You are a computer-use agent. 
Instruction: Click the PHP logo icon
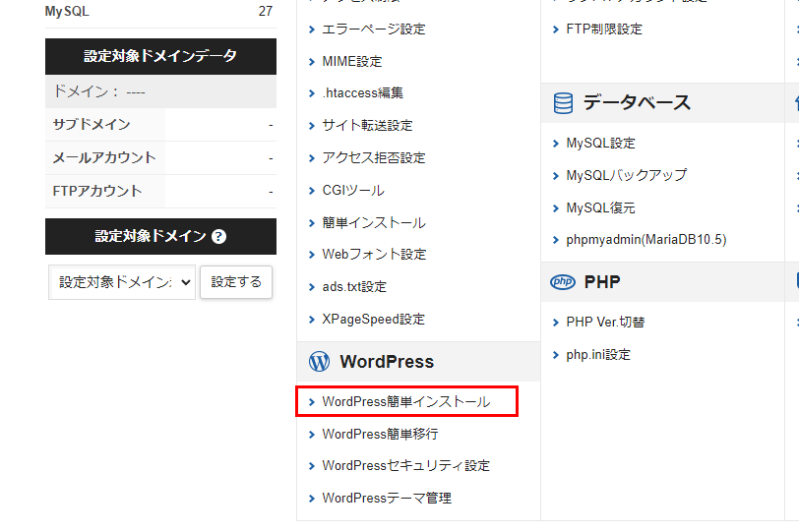tap(563, 282)
